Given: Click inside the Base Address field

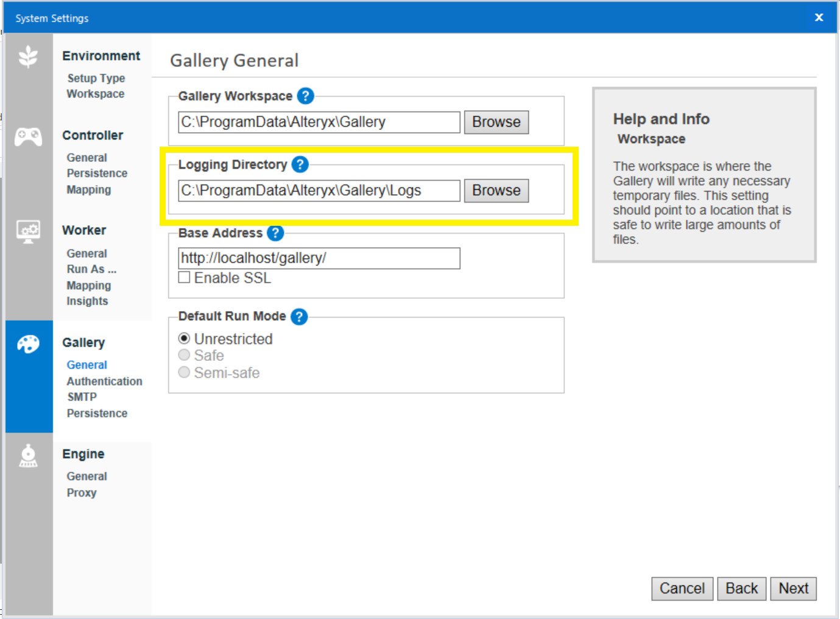Looking at the screenshot, I should click(x=319, y=258).
